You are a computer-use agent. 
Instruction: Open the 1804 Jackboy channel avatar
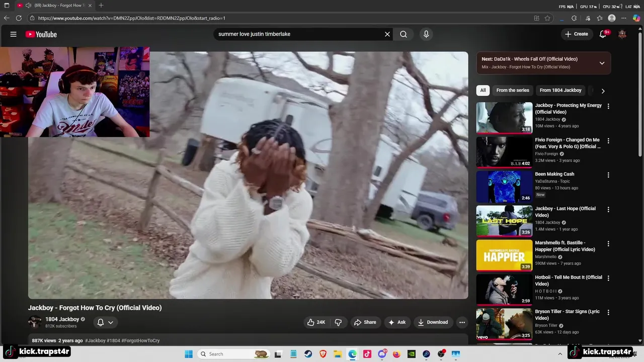35,322
